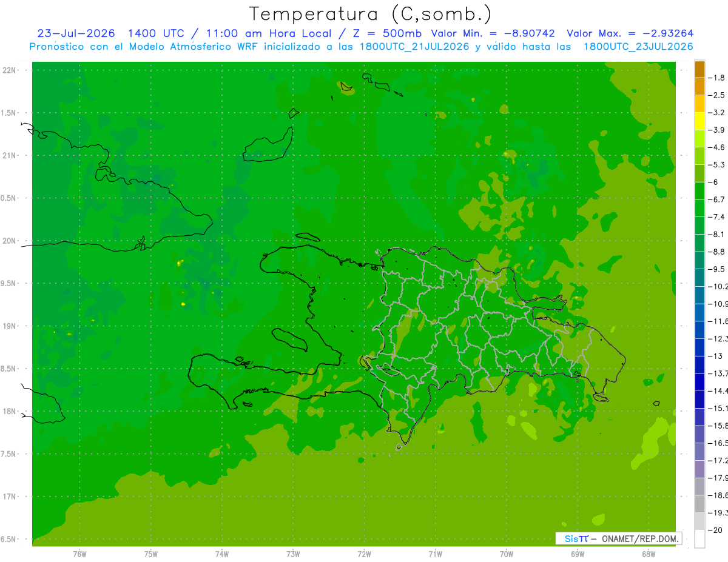Click the 72W longitude axis label
The height and width of the screenshot is (562, 728).
click(364, 554)
